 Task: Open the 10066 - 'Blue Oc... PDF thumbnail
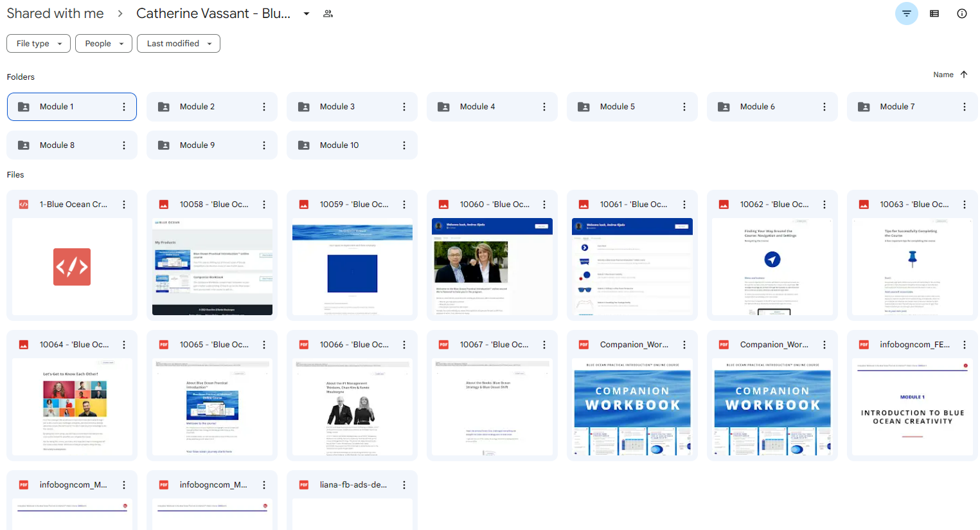[x=352, y=407]
